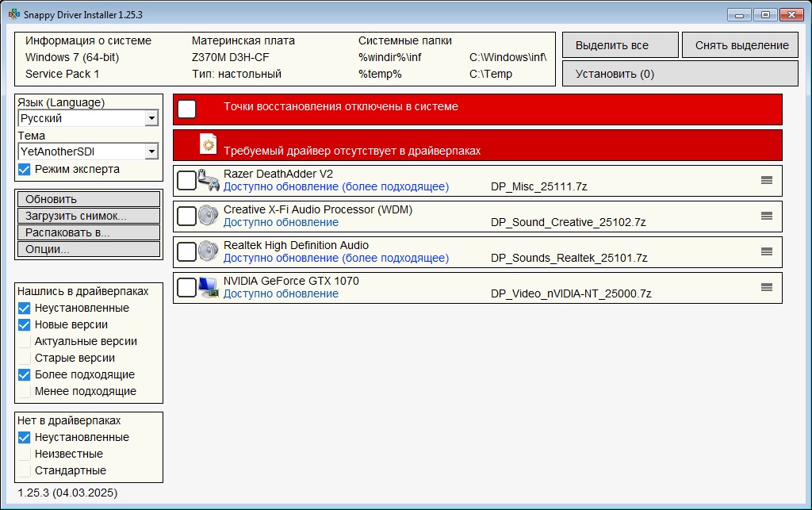Viewport: 812px width, 510px height.
Task: Choose Загрузить снимок... from the side menu
Action: [x=88, y=216]
